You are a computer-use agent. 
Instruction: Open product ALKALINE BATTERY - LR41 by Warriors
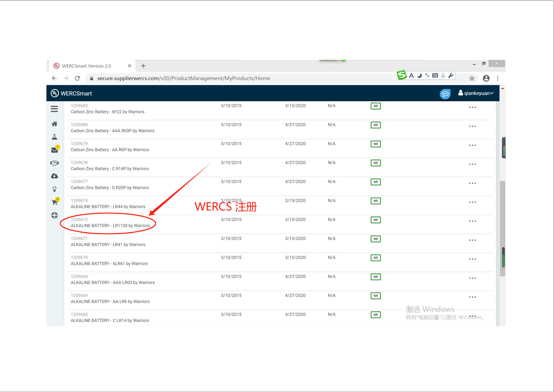coord(108,245)
